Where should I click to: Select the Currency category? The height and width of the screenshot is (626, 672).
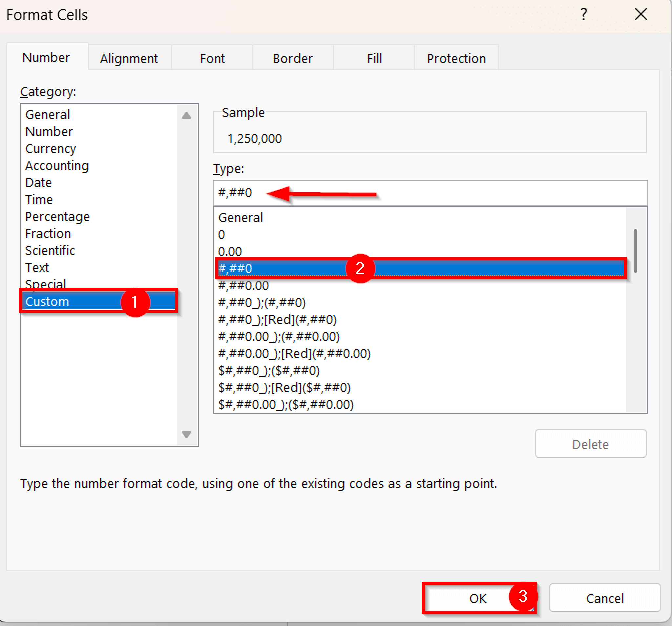pos(51,149)
